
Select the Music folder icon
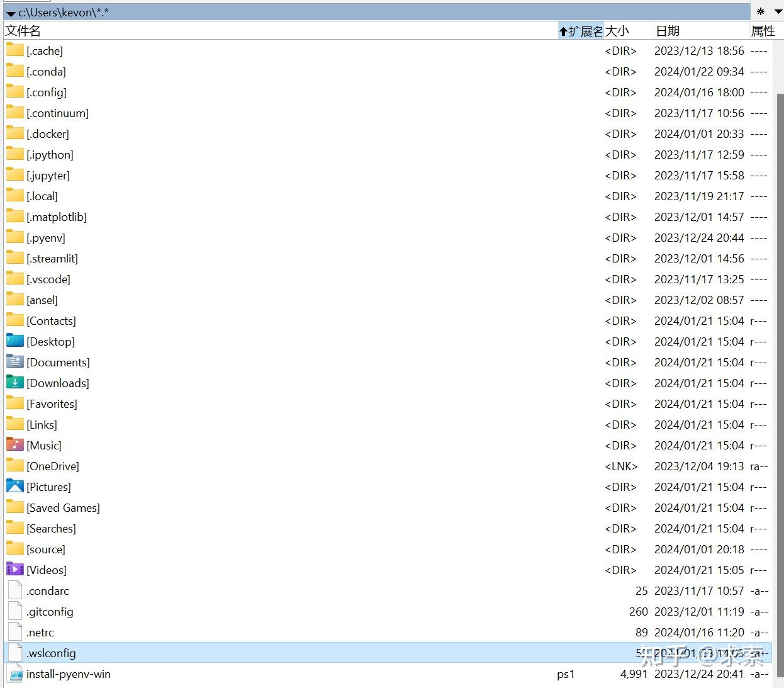[x=14, y=444]
